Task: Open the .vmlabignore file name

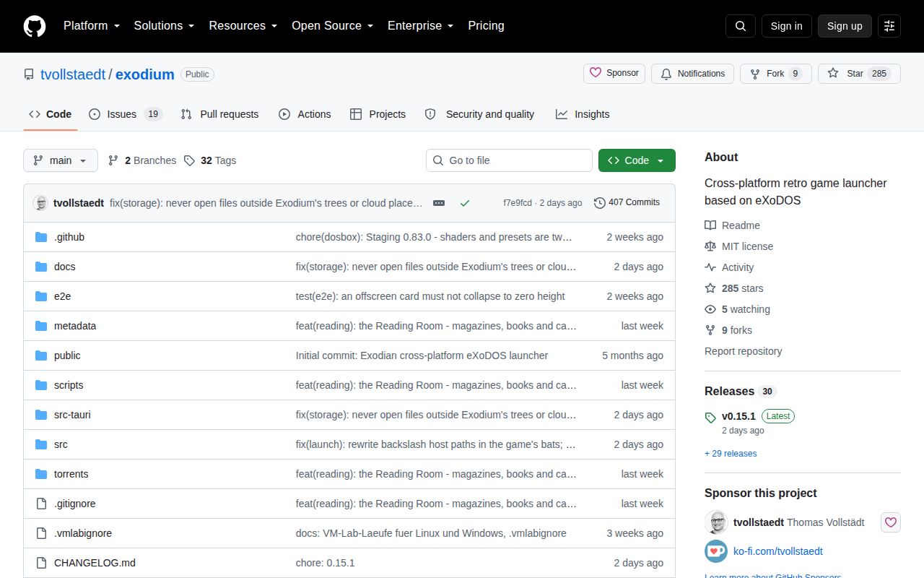Action: 83,533
